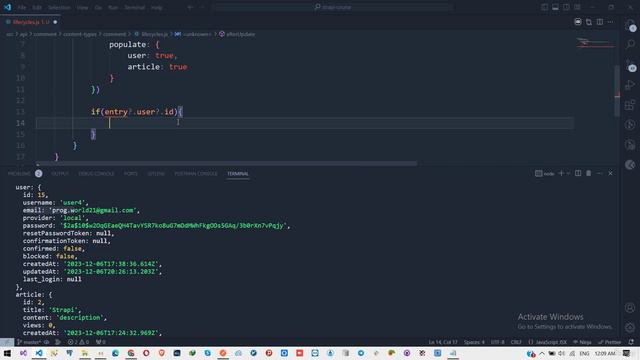Click master branch in status bar
This screenshot has width=640, height=360.
coord(29,342)
